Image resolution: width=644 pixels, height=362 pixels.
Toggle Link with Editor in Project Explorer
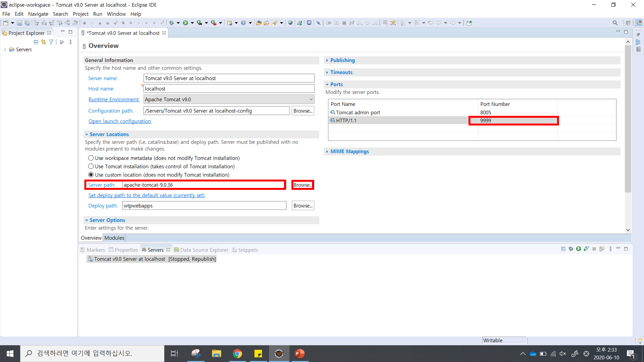(x=43, y=42)
